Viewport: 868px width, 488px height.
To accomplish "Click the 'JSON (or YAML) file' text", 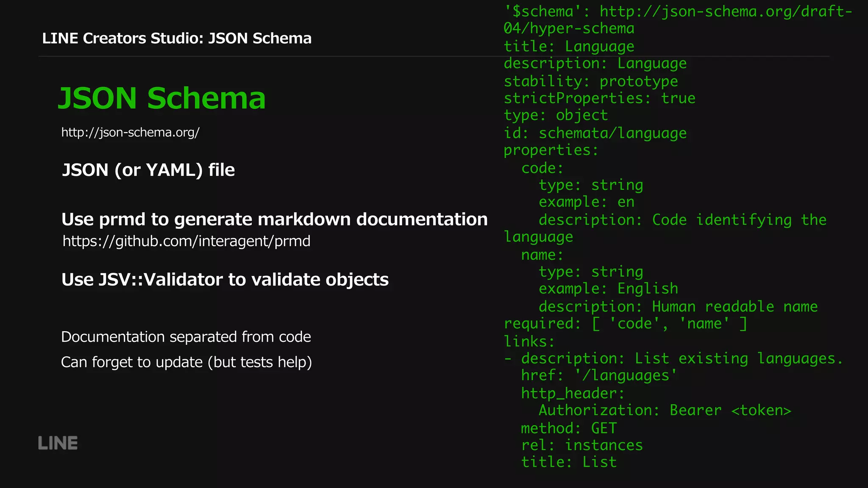I will pos(148,170).
